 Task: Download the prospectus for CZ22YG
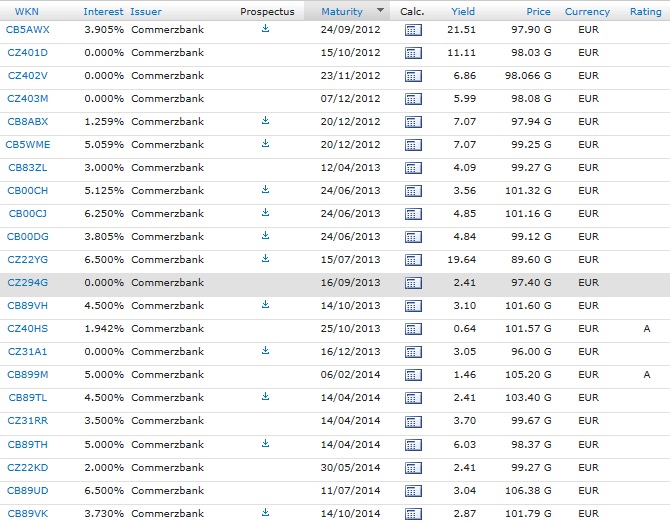[x=265, y=258]
